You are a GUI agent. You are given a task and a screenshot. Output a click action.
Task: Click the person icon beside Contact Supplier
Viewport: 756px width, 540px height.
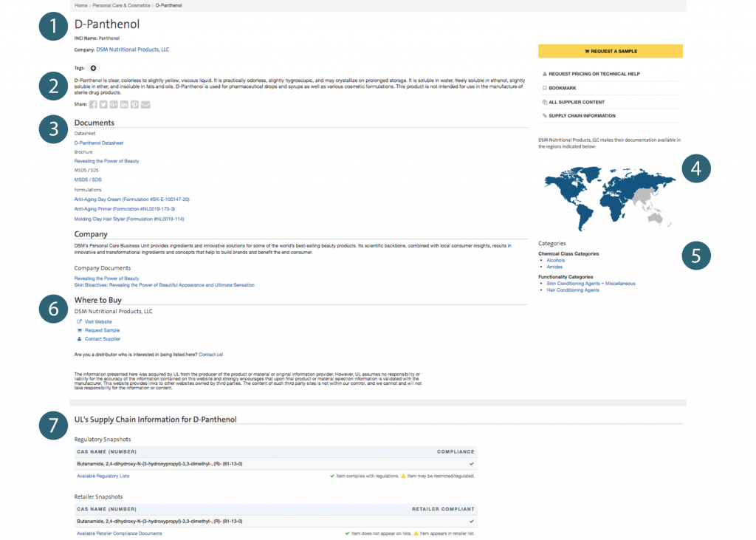click(x=79, y=339)
